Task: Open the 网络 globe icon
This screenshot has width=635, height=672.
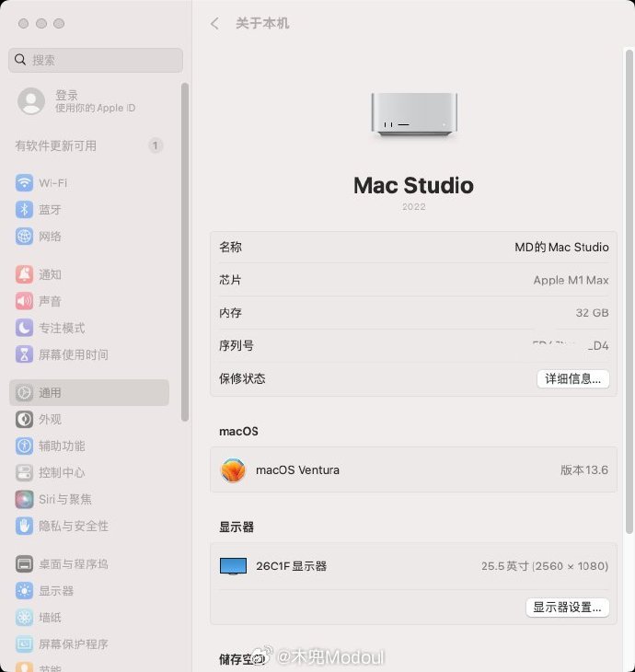Action: (25, 237)
